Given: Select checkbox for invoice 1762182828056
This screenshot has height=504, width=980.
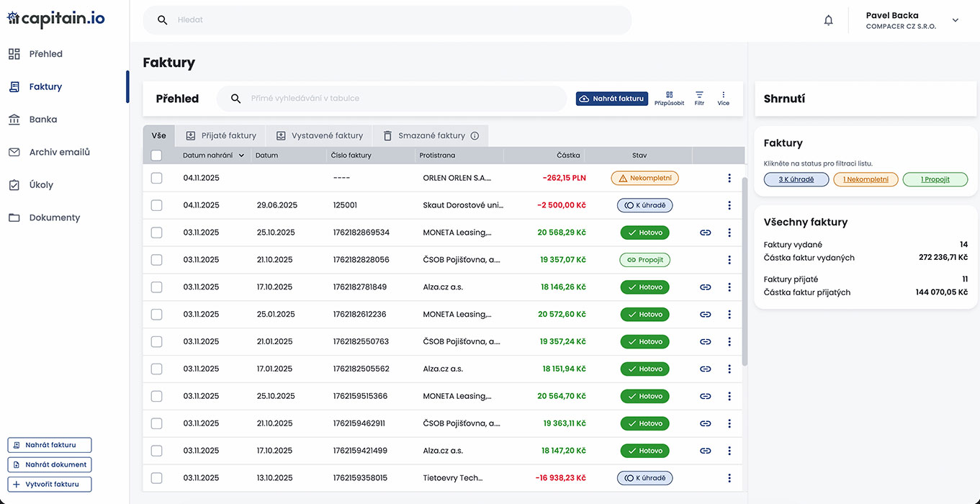Looking at the screenshot, I should coord(156,260).
